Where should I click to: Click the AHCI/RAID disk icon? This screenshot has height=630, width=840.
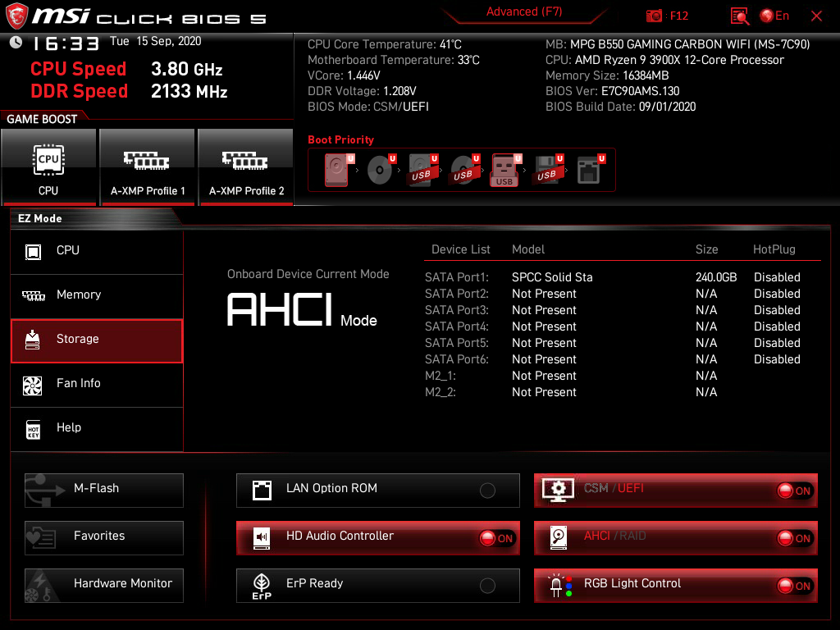click(559, 538)
